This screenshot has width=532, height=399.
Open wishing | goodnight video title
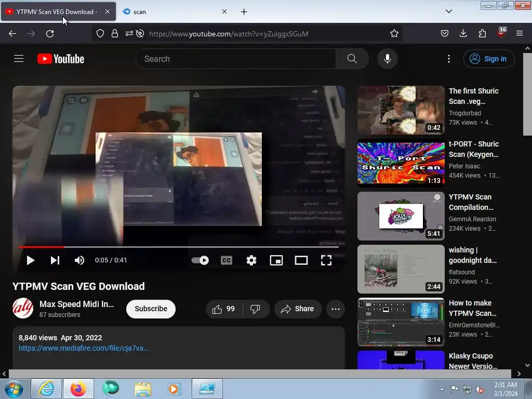[473, 255]
